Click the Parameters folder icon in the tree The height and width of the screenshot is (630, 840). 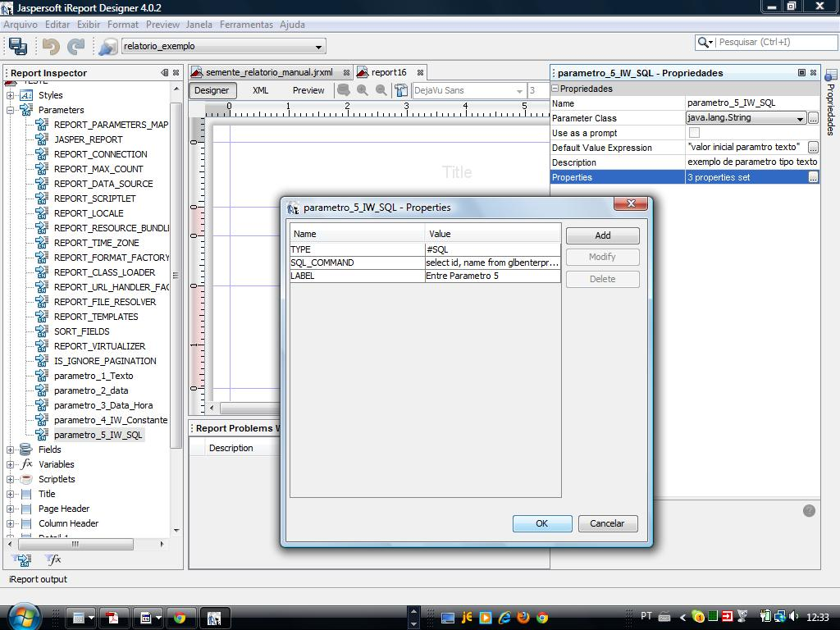(x=25, y=110)
